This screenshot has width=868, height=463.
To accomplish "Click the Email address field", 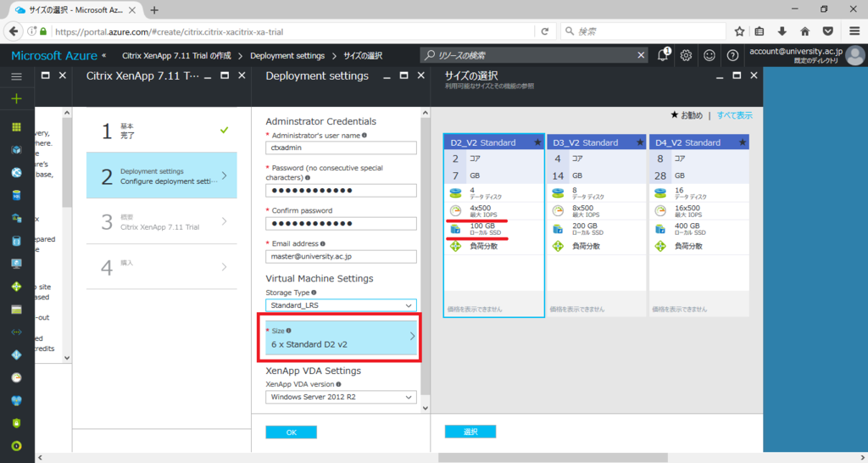I will click(341, 256).
